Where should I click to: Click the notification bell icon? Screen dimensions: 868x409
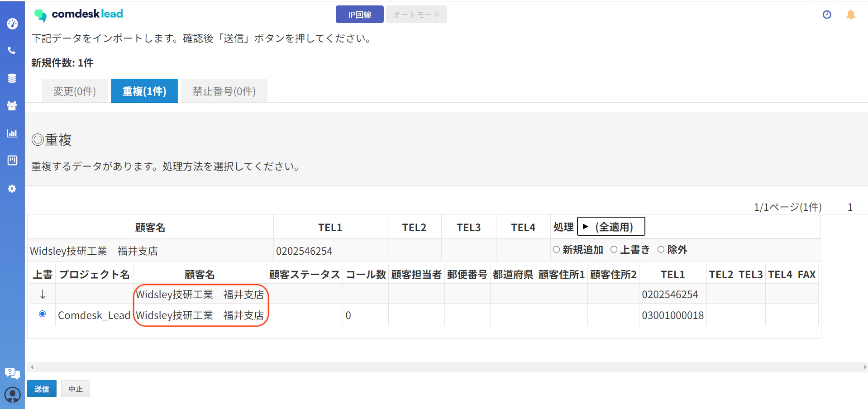point(851,14)
